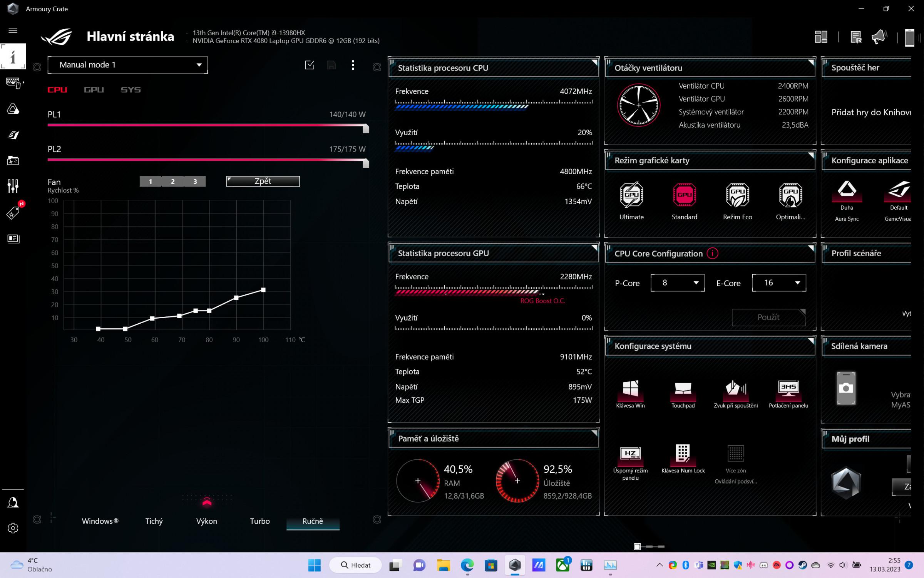Open the Manual mode 1 dropdown
Screen dimensions: 924x578
coord(127,65)
